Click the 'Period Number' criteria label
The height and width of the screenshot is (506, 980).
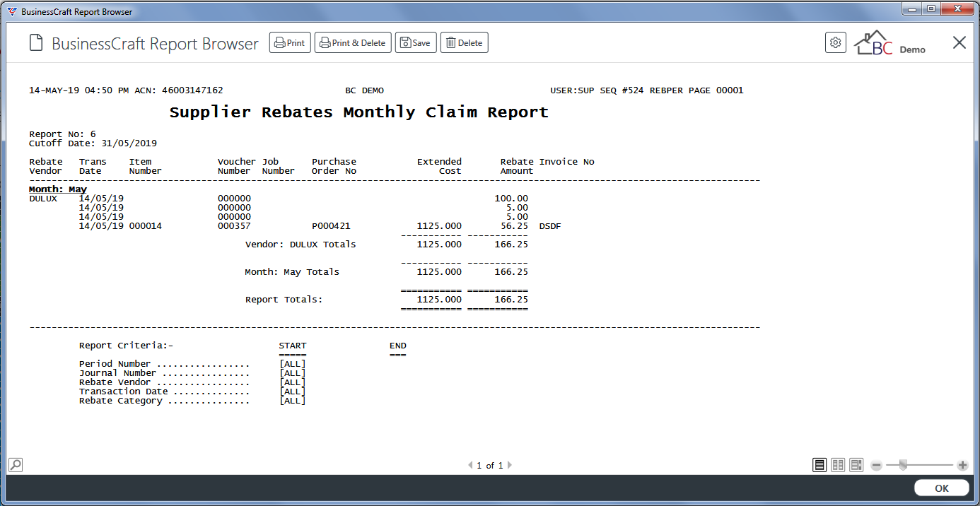[x=115, y=364]
